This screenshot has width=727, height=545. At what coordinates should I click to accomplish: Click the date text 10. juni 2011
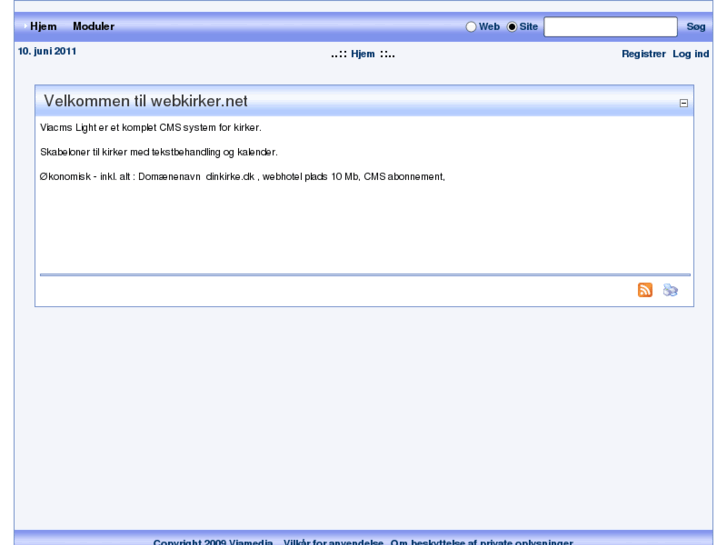(x=47, y=51)
